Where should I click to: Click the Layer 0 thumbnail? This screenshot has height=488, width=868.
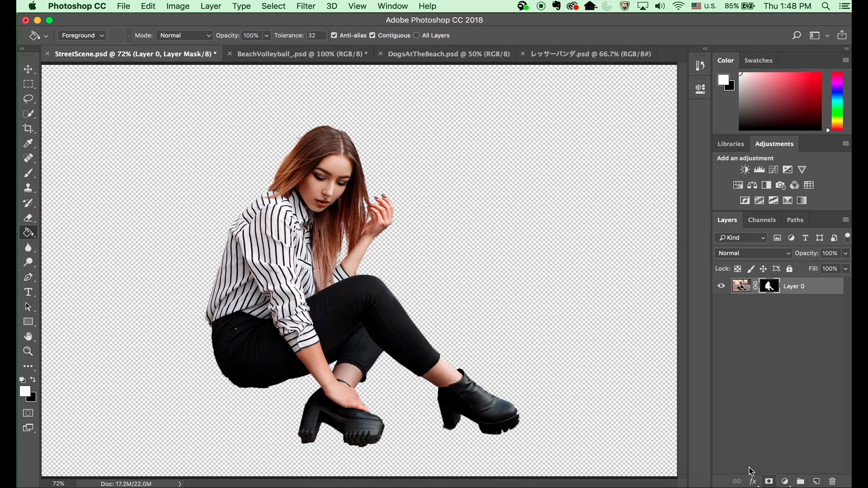tap(741, 286)
